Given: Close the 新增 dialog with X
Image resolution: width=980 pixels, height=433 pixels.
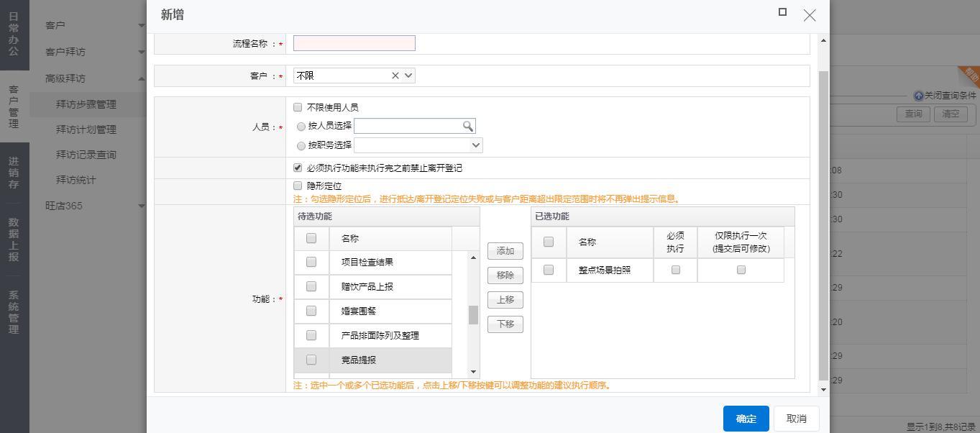Looking at the screenshot, I should (x=810, y=15).
